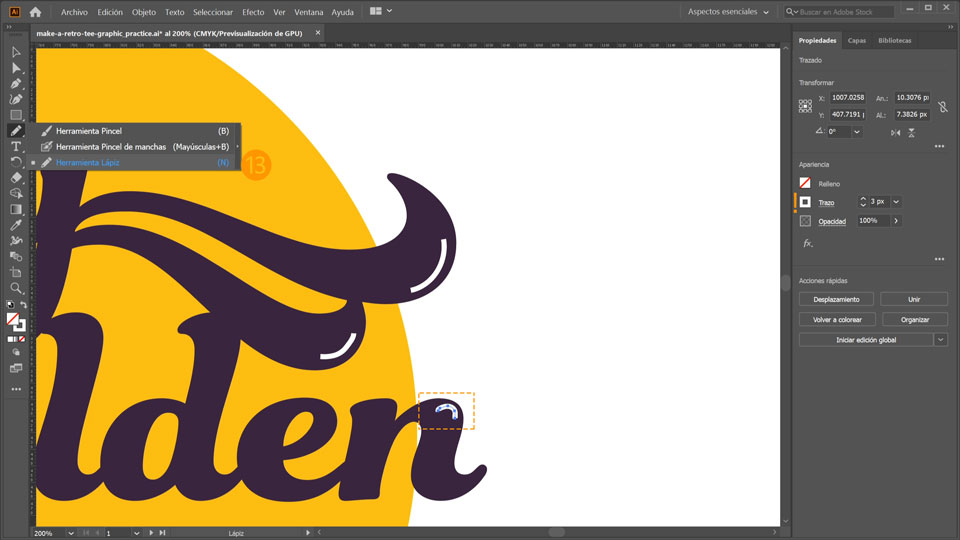Change the screen mode
This screenshot has height=540, width=960.
click(16, 368)
